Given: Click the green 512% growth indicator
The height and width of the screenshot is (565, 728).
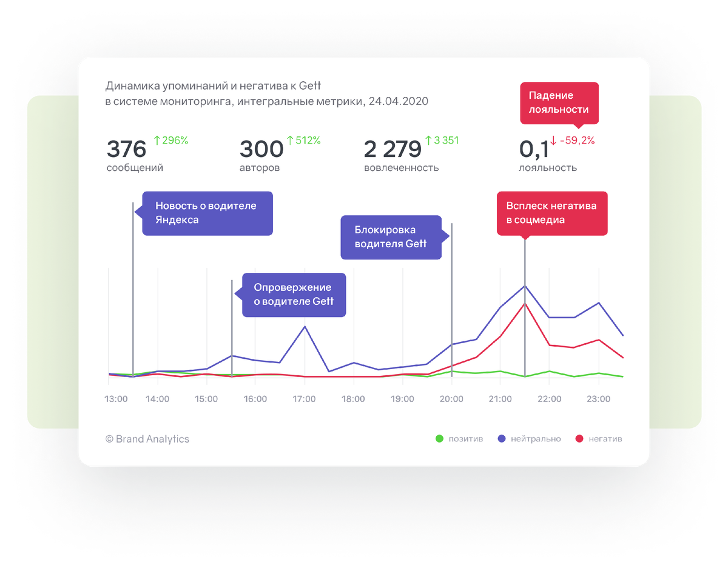Looking at the screenshot, I should 303,141.
